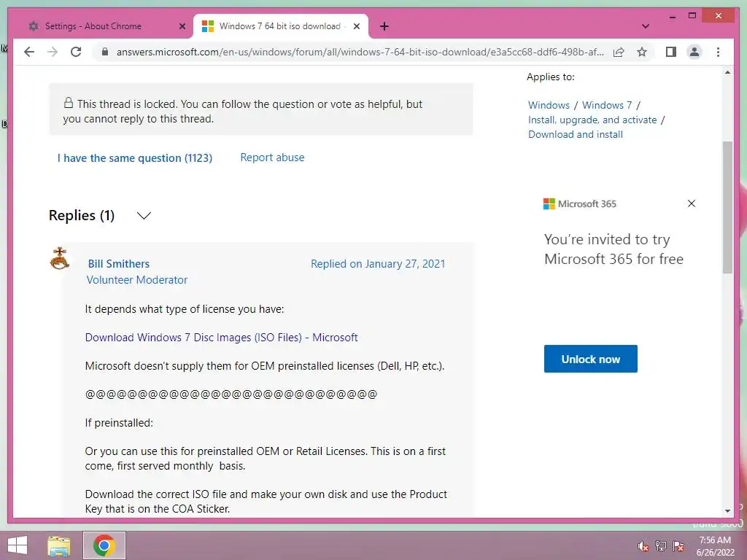Open Download and install link
The width and height of the screenshot is (747, 560).
[x=575, y=134]
